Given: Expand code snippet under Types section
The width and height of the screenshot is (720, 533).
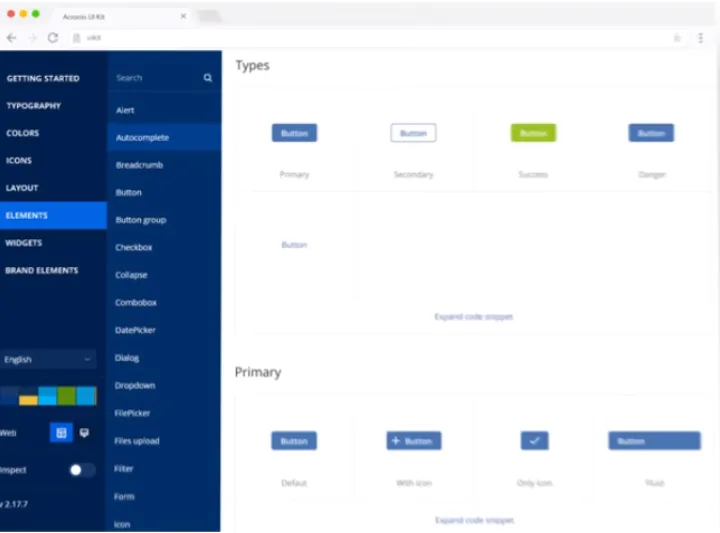Looking at the screenshot, I should pos(474,317).
